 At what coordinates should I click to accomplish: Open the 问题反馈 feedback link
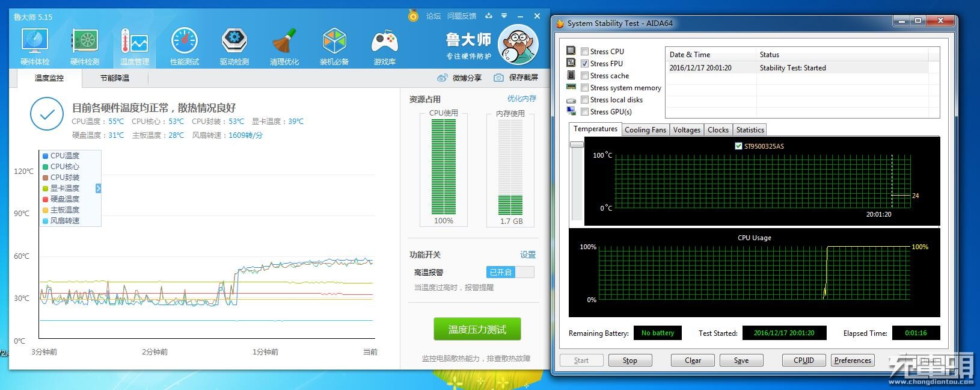462,16
